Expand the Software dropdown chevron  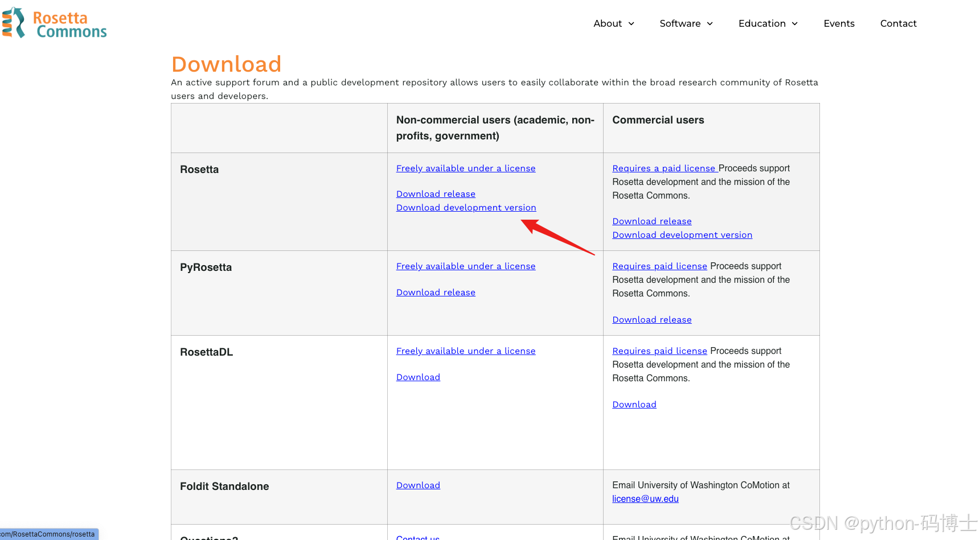[710, 24]
